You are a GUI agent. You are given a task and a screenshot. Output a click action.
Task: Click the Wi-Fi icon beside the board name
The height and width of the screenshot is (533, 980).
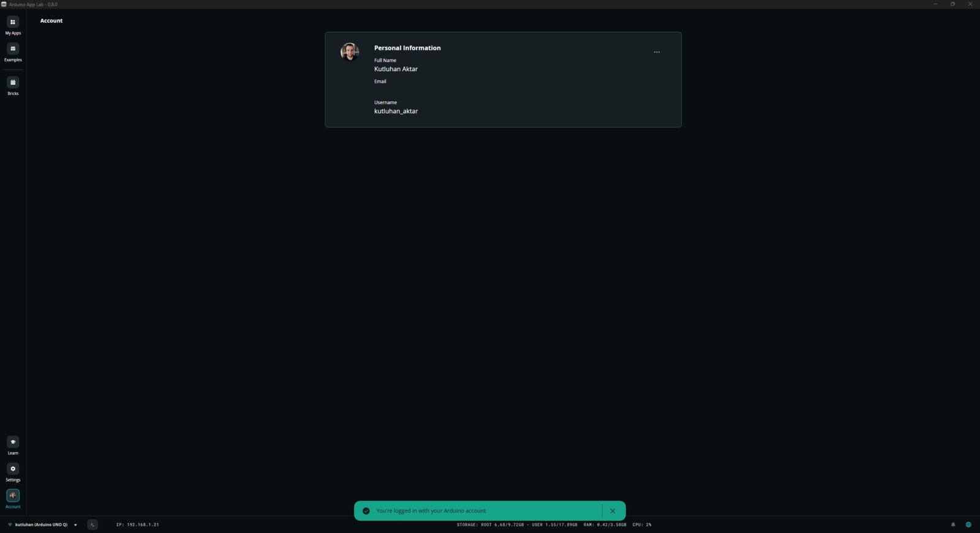10,524
